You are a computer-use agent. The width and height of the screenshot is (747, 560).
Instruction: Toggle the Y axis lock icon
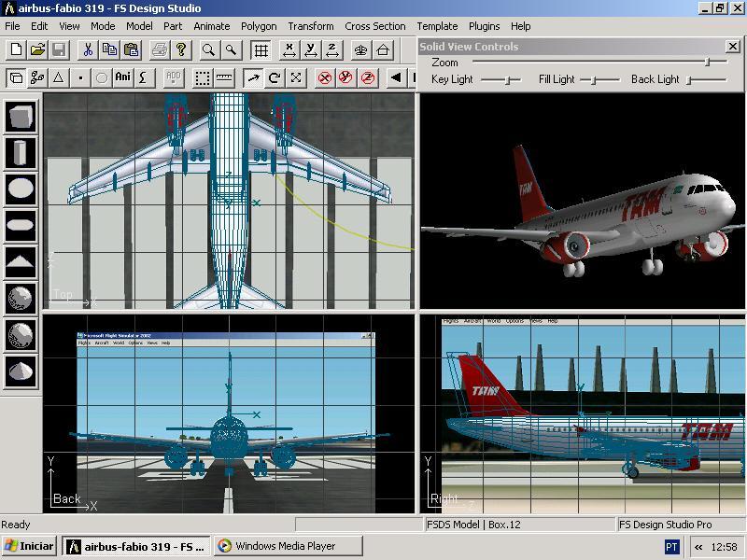click(345, 77)
